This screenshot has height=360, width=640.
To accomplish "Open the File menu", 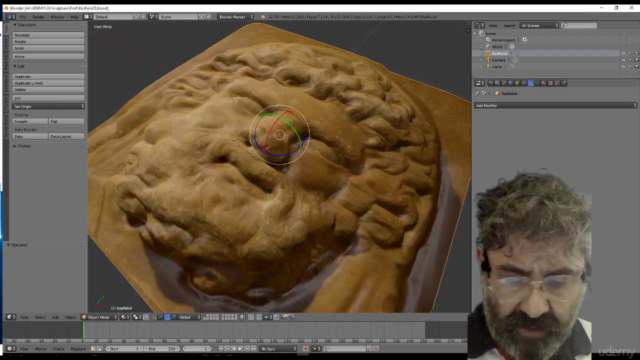I will point(23,17).
